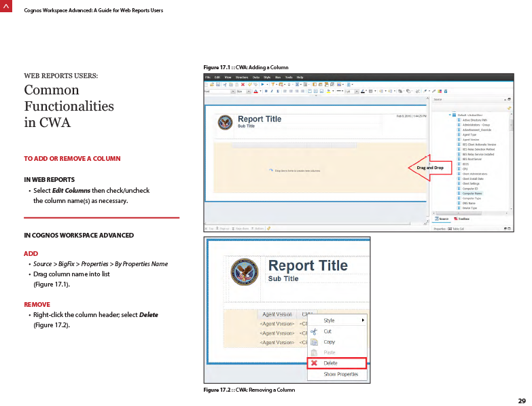
Task: Choose Delete from the context menu
Action: [337, 363]
